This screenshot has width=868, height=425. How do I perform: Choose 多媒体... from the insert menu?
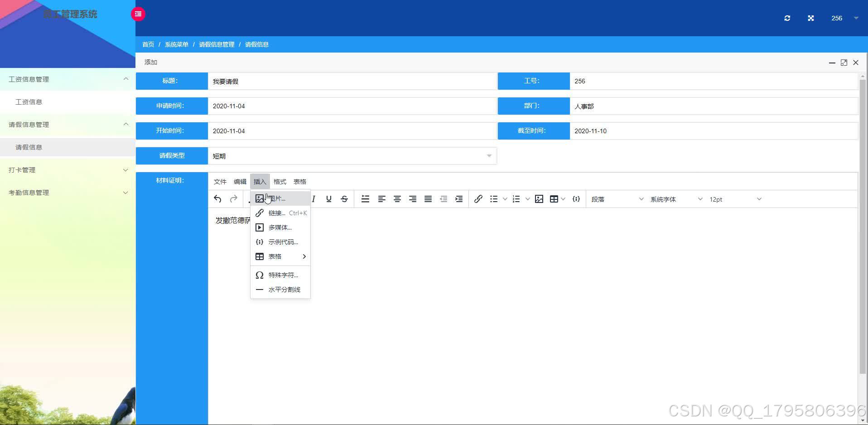pyautogui.click(x=280, y=227)
